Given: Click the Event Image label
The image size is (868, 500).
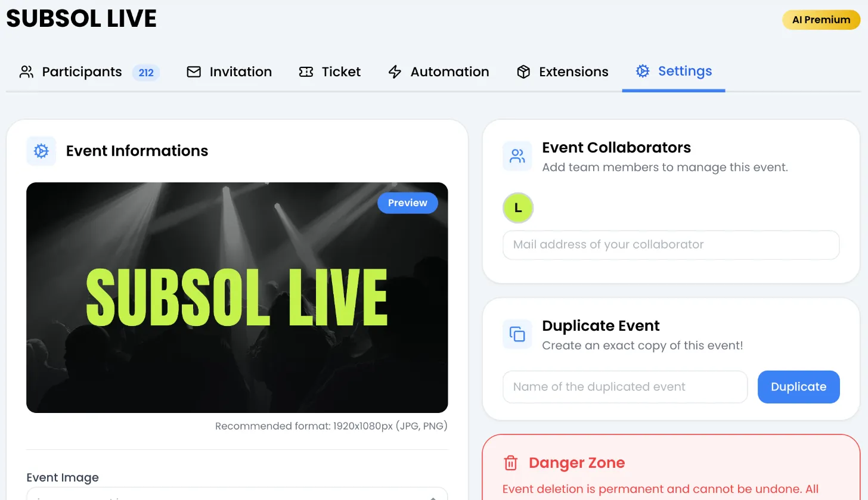Looking at the screenshot, I should click(63, 477).
